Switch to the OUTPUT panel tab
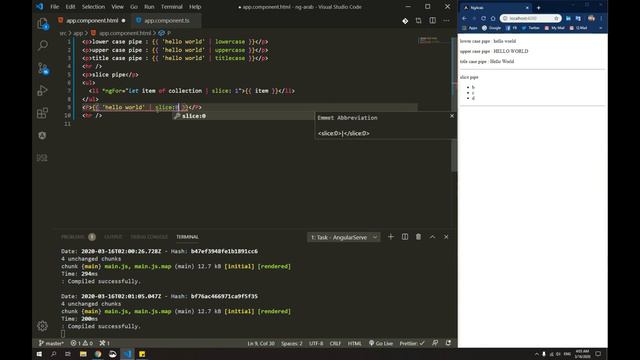The width and height of the screenshot is (640, 360). coord(113,237)
